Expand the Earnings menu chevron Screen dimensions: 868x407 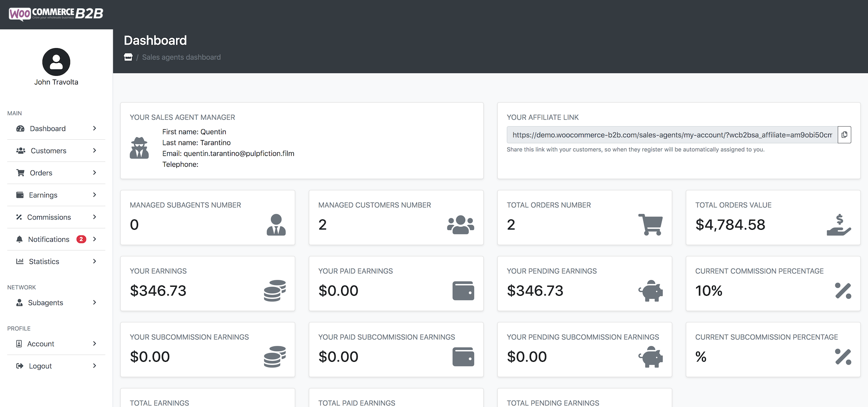click(94, 195)
